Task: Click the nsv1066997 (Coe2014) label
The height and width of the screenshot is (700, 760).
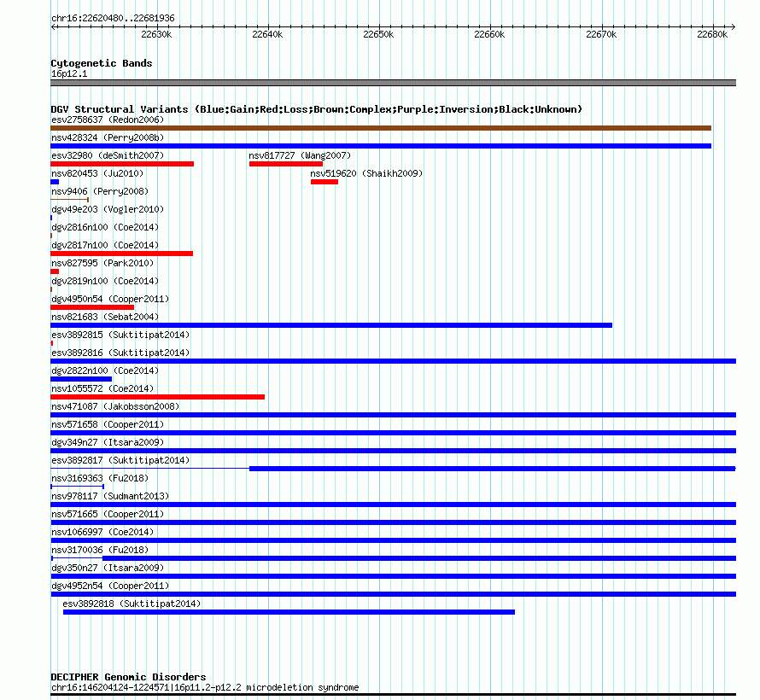Action: [x=102, y=532]
